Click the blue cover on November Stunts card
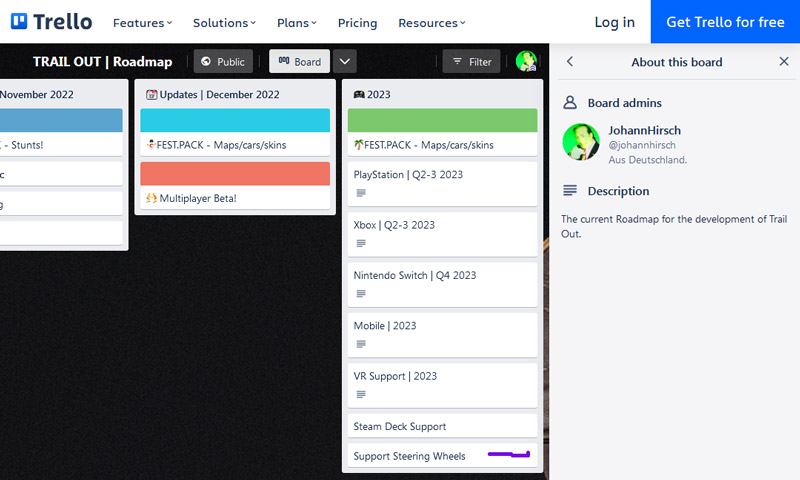The height and width of the screenshot is (480, 800). [x=61, y=120]
